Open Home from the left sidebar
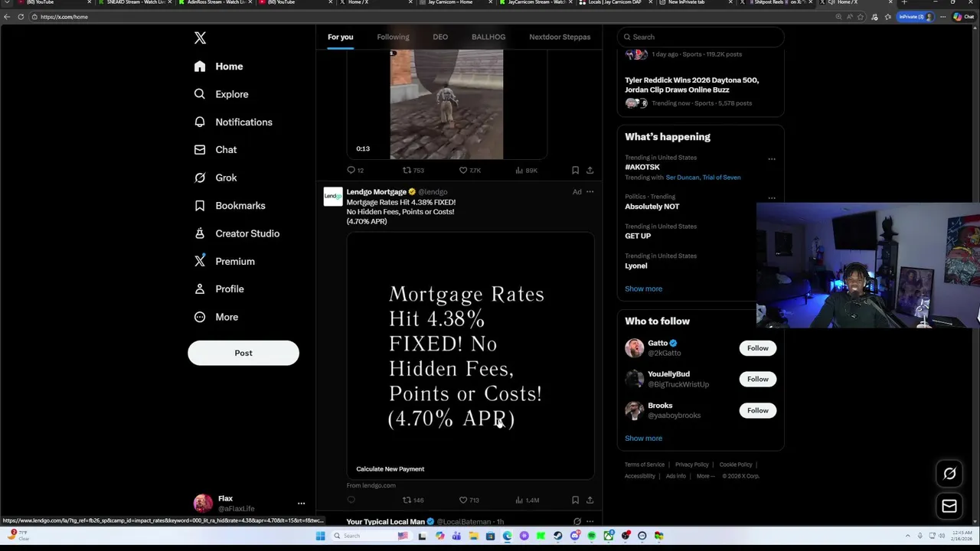The height and width of the screenshot is (551, 980). pos(218,67)
